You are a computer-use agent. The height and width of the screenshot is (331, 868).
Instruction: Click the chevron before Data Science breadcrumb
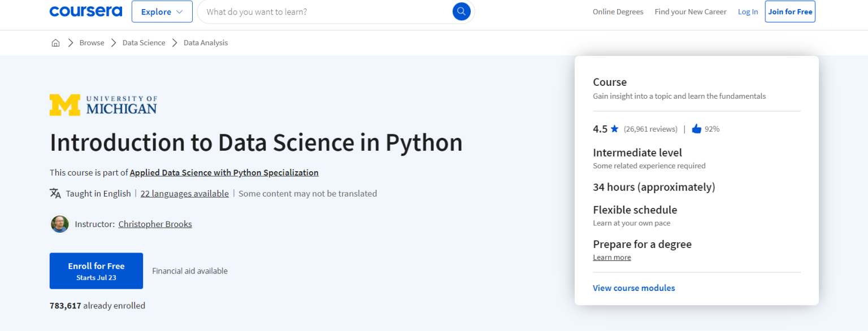point(114,43)
